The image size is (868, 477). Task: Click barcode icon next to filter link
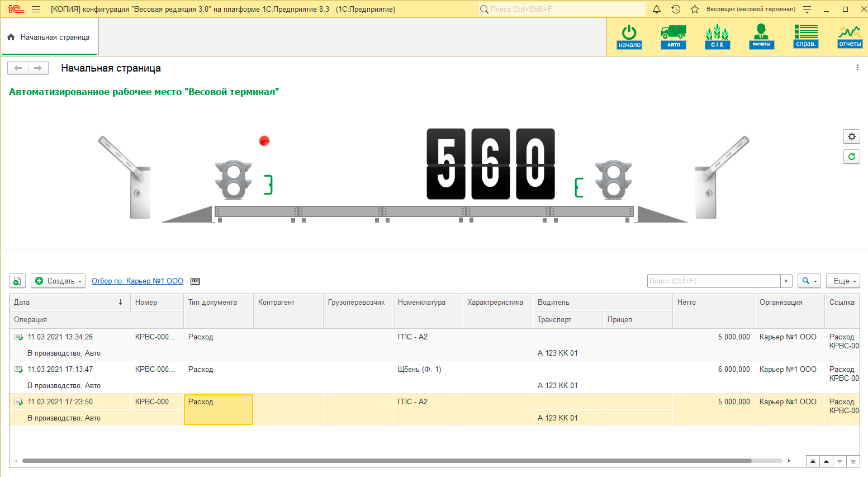(195, 281)
